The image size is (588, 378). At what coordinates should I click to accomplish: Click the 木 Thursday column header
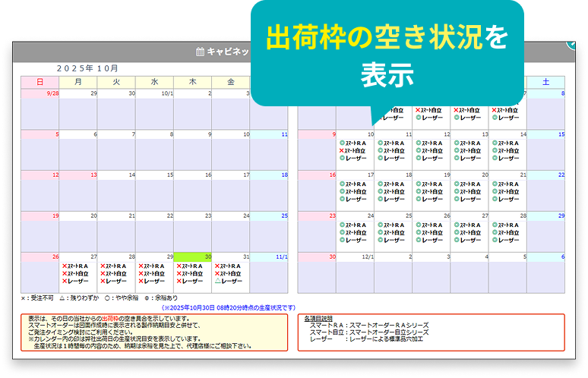[x=193, y=82]
